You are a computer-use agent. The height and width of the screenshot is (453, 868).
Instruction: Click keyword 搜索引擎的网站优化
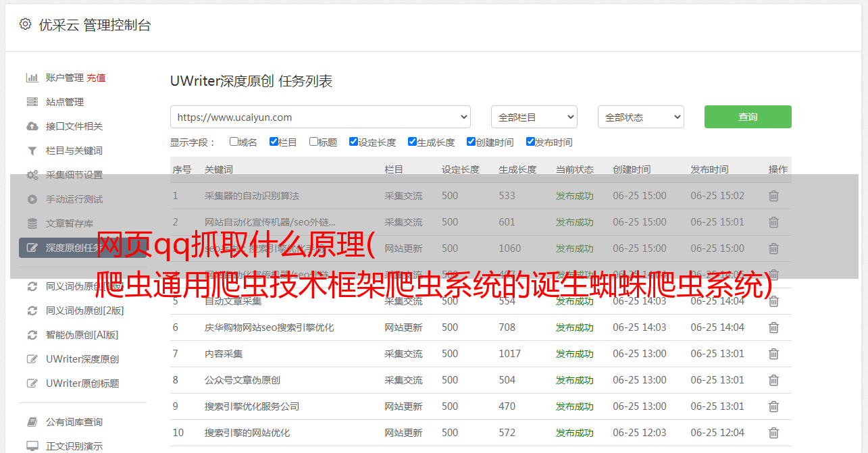[x=247, y=433]
